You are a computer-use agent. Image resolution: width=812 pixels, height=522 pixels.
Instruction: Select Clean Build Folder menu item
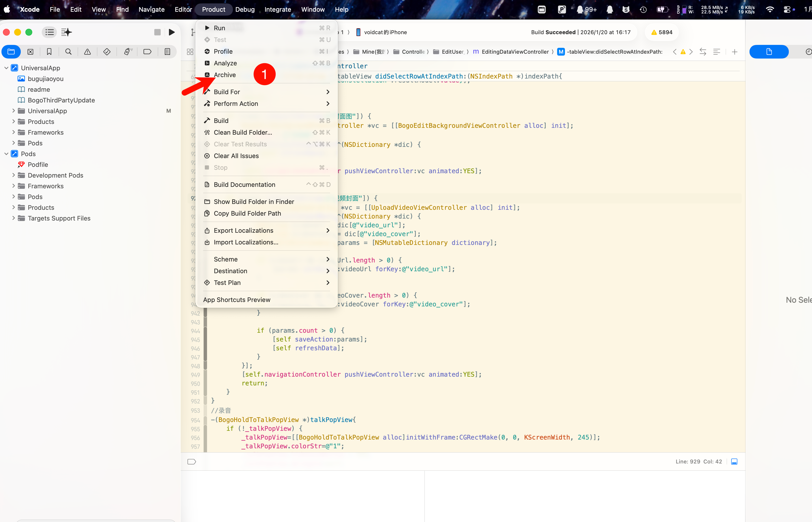[x=242, y=132]
